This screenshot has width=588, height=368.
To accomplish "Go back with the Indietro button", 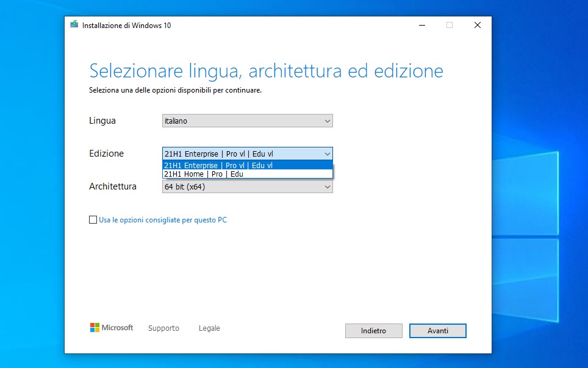I will point(373,330).
